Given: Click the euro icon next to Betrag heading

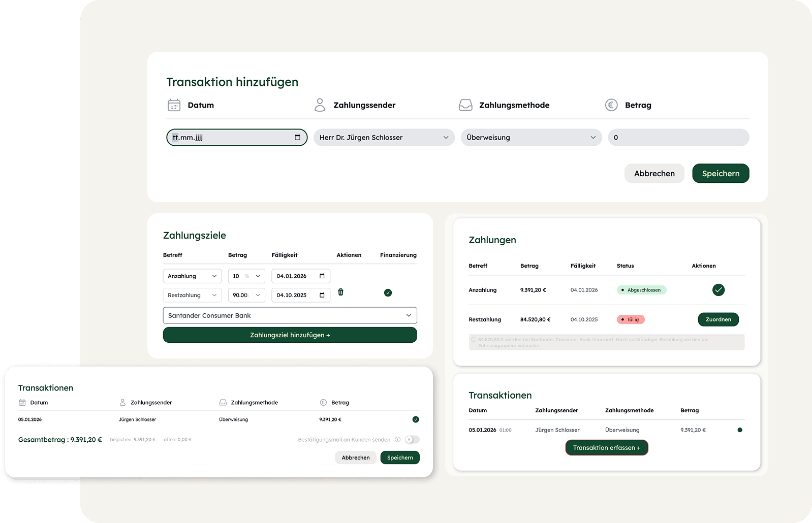Looking at the screenshot, I should point(611,105).
